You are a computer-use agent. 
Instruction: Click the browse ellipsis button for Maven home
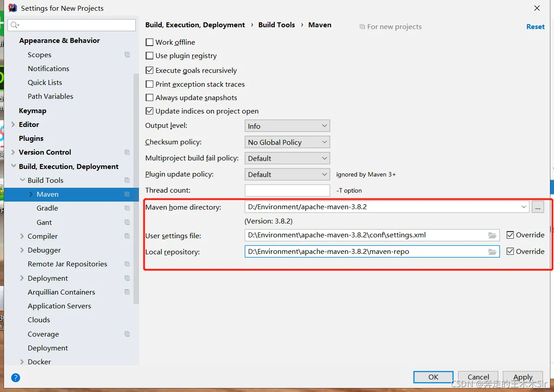coord(537,207)
